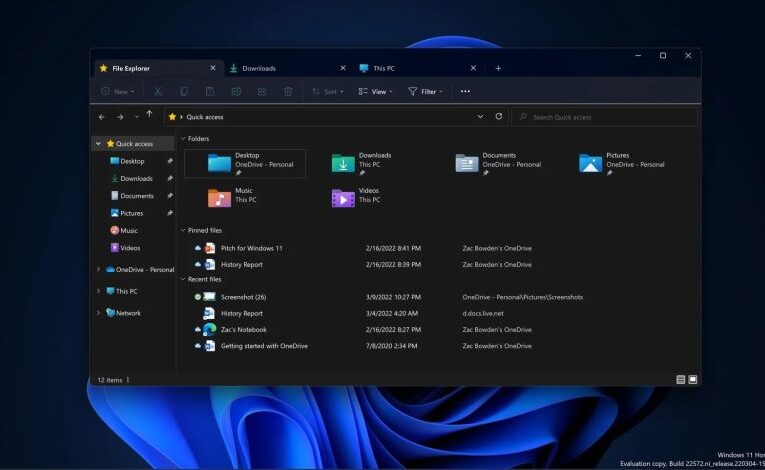Viewport: 765px width, 470px height.
Task: Open the View dropdown
Action: [375, 91]
